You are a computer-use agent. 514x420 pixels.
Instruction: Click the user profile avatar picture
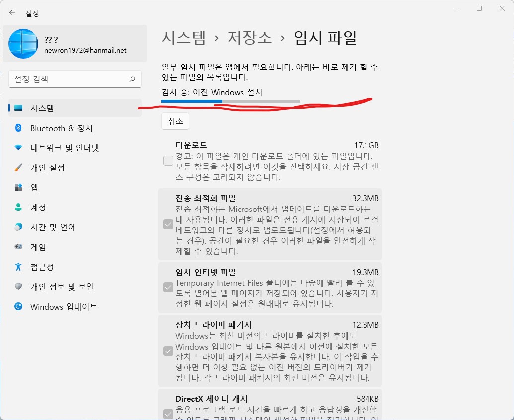tap(23, 44)
